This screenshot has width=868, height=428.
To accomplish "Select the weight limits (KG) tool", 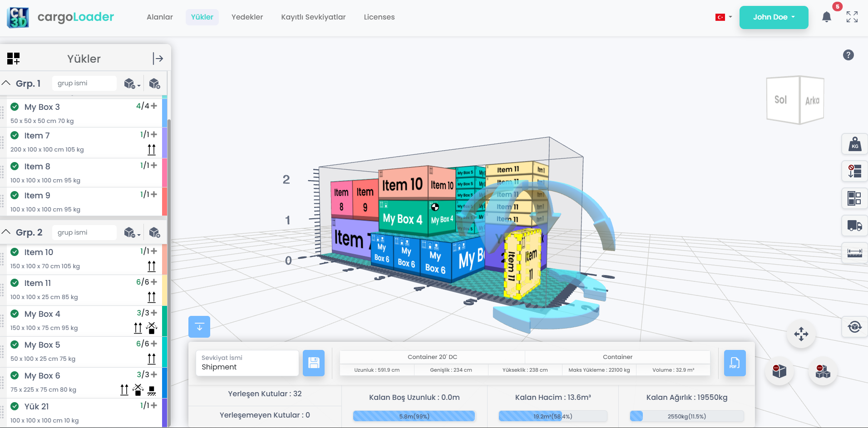I will click(x=855, y=144).
